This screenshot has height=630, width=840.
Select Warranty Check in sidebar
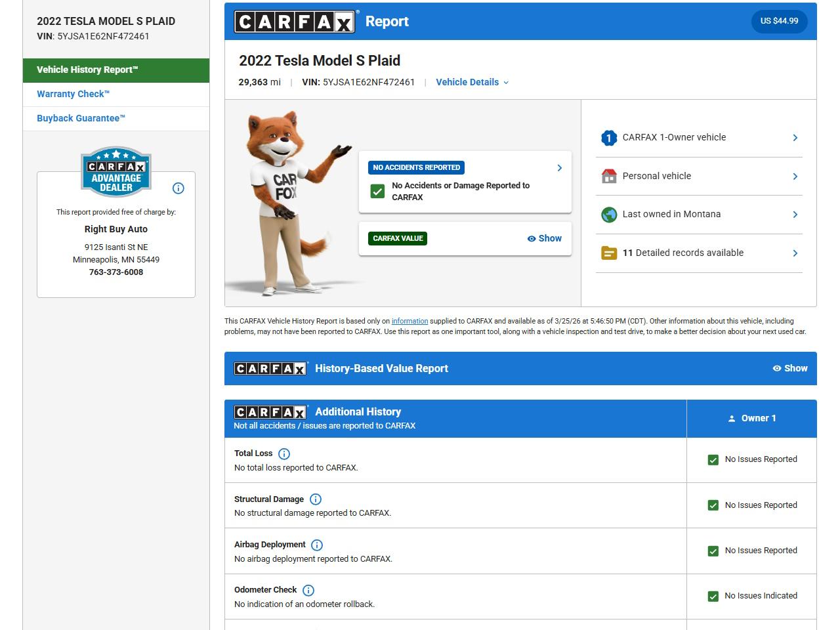coord(73,94)
